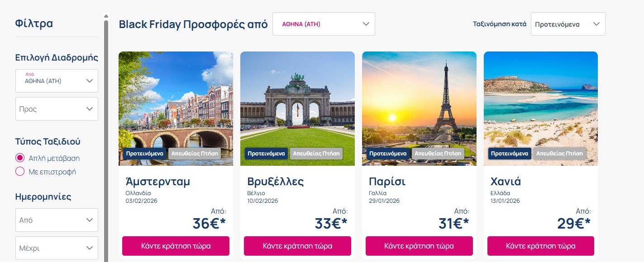
Task: Expand the 'Προτεινόμενα' sorting dropdown
Action: pyautogui.click(x=568, y=24)
